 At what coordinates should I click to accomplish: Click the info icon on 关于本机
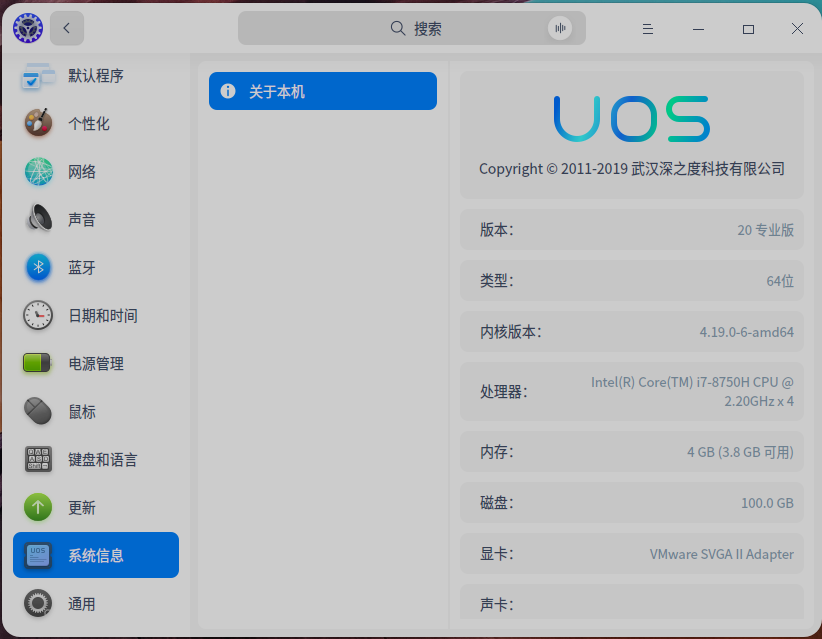[228, 91]
